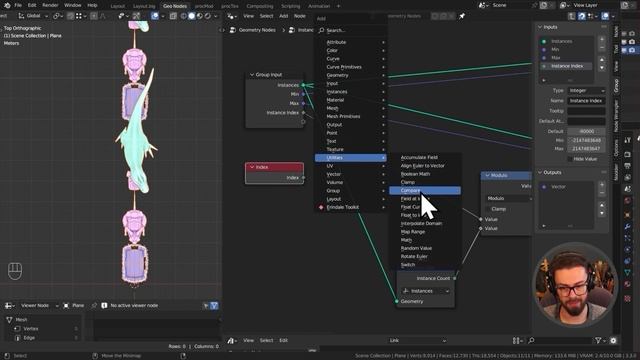This screenshot has width=640, height=360.
Task: Click the snapping grid icon in the viewport header
Action: click(79, 16)
